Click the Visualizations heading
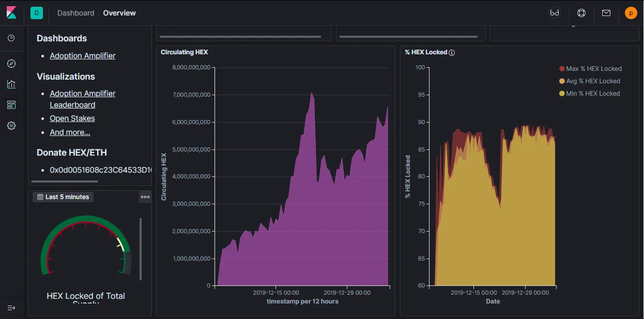This screenshot has height=319, width=644. (x=66, y=77)
